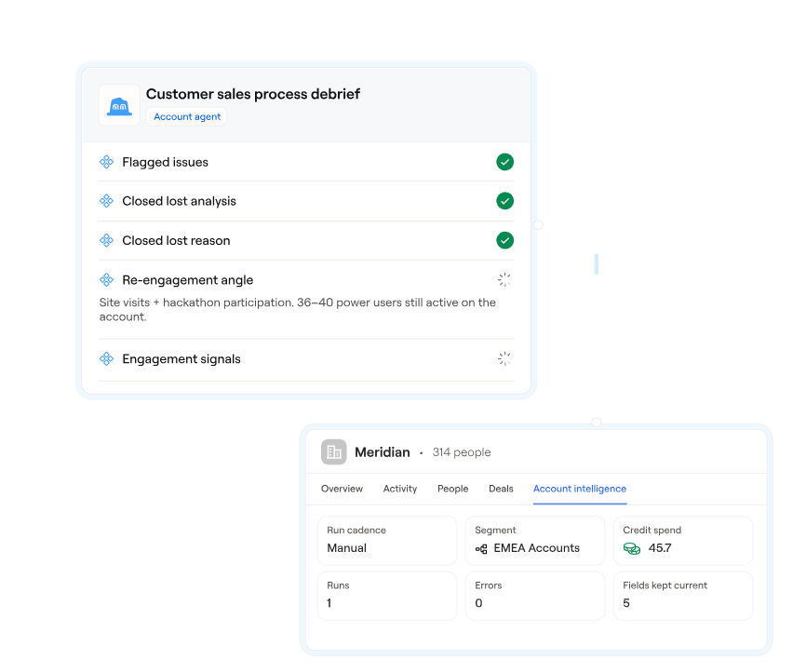
Task: Click the diamond icon beside Flagged issues
Action: pyautogui.click(x=106, y=162)
